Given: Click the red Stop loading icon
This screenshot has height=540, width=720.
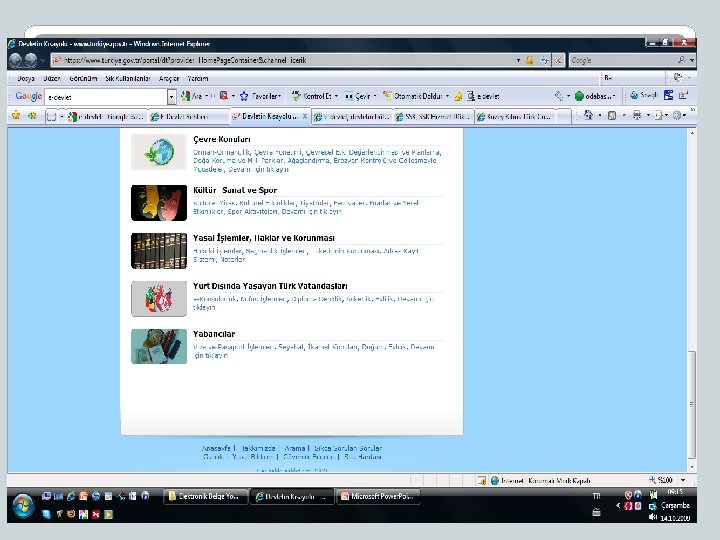Looking at the screenshot, I should click(x=558, y=60).
